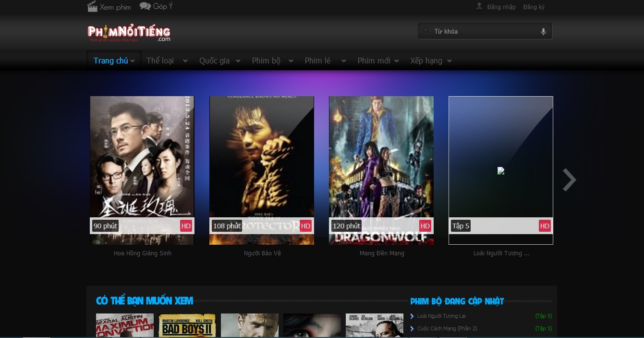This screenshot has width=644, height=338.
Task: Open Mạng Đền Mạng title link
Action: tap(382, 253)
